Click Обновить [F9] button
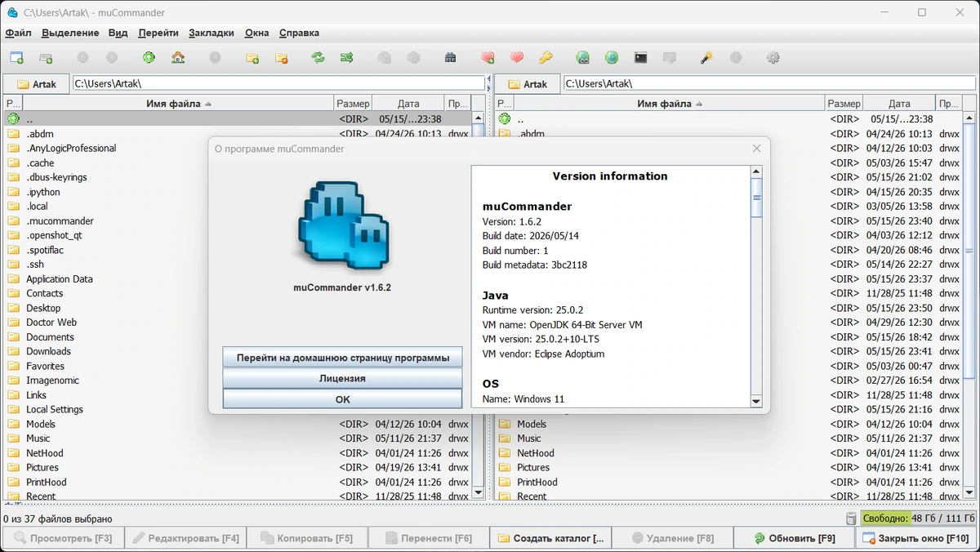980x552 pixels. pyautogui.click(x=794, y=538)
